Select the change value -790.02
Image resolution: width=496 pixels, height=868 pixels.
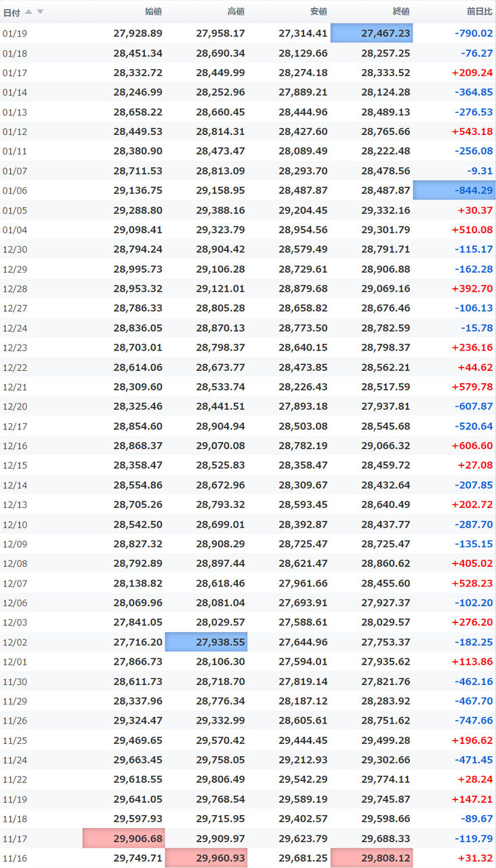click(x=474, y=33)
